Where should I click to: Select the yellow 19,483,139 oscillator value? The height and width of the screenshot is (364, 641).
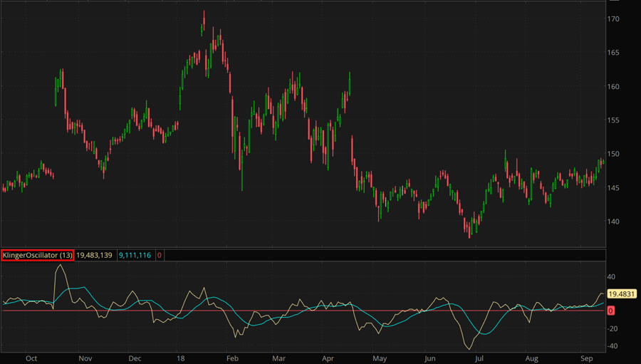[x=95, y=255]
